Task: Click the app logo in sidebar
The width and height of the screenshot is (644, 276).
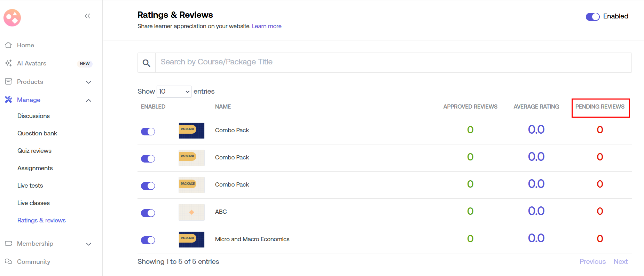Action: 12,18
